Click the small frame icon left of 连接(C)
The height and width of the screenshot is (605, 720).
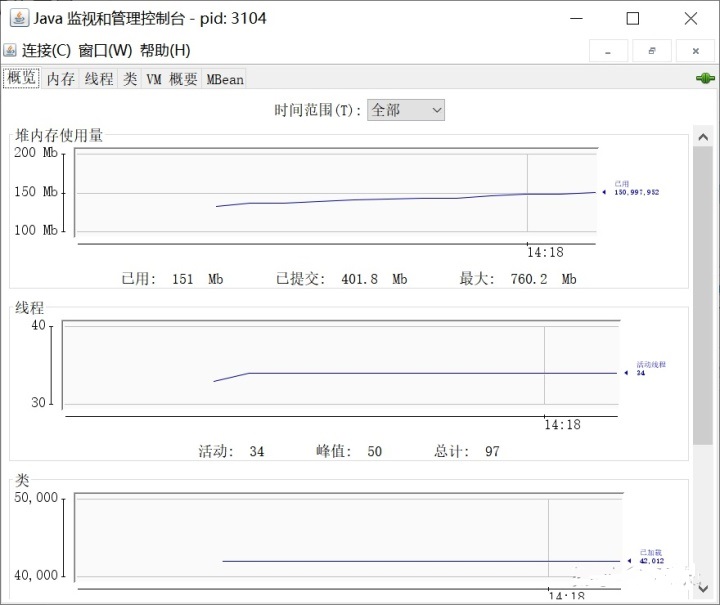[10, 51]
